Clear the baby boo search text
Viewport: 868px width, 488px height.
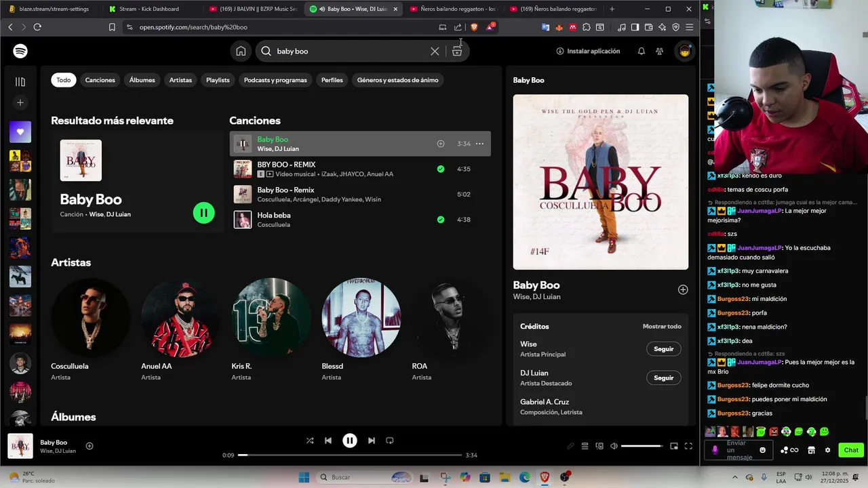pyautogui.click(x=435, y=51)
